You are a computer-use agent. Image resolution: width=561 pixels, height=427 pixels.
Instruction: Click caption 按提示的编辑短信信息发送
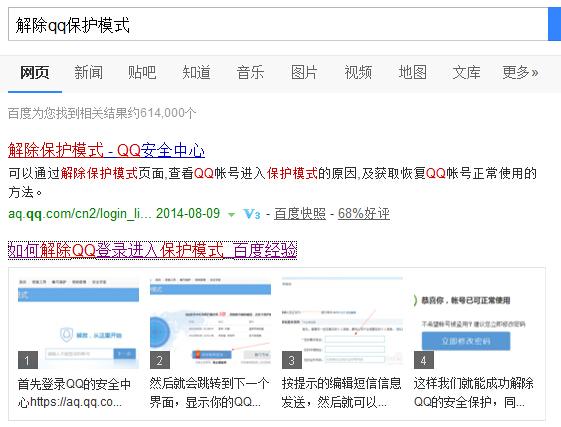(341, 393)
